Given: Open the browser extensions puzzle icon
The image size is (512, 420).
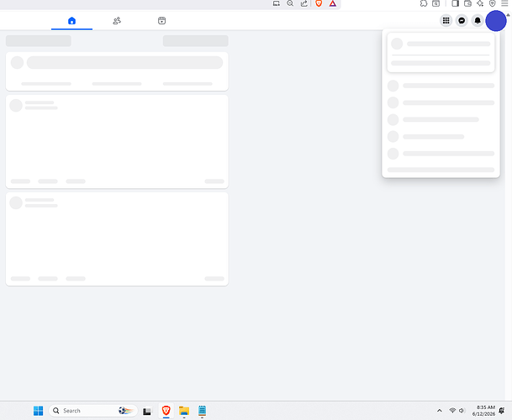Looking at the screenshot, I should coord(424,3).
